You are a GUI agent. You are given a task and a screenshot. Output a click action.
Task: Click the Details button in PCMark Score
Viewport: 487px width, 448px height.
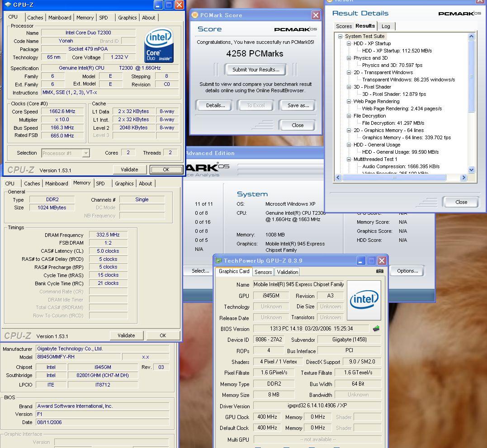215,105
